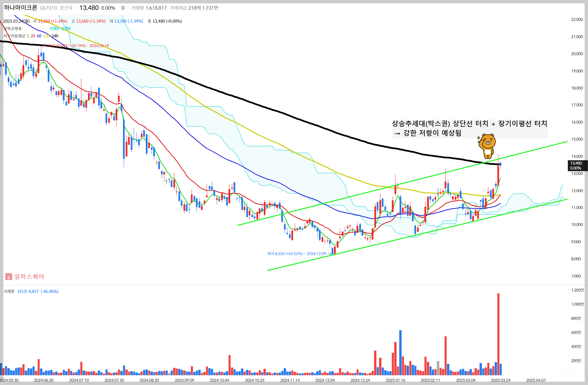Click the black 13,480 price tag on axis
This screenshot has width=588, height=385.
(x=577, y=165)
